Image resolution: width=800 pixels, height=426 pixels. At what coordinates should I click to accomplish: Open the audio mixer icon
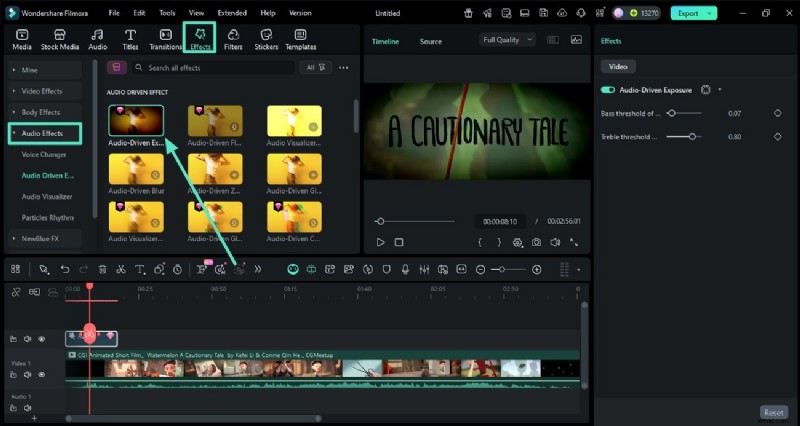click(x=424, y=269)
